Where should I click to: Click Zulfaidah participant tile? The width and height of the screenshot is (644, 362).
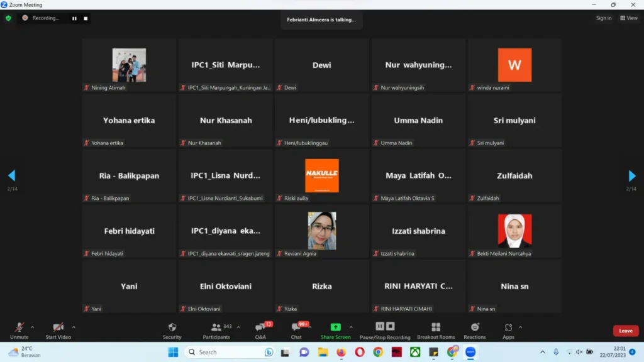click(514, 176)
